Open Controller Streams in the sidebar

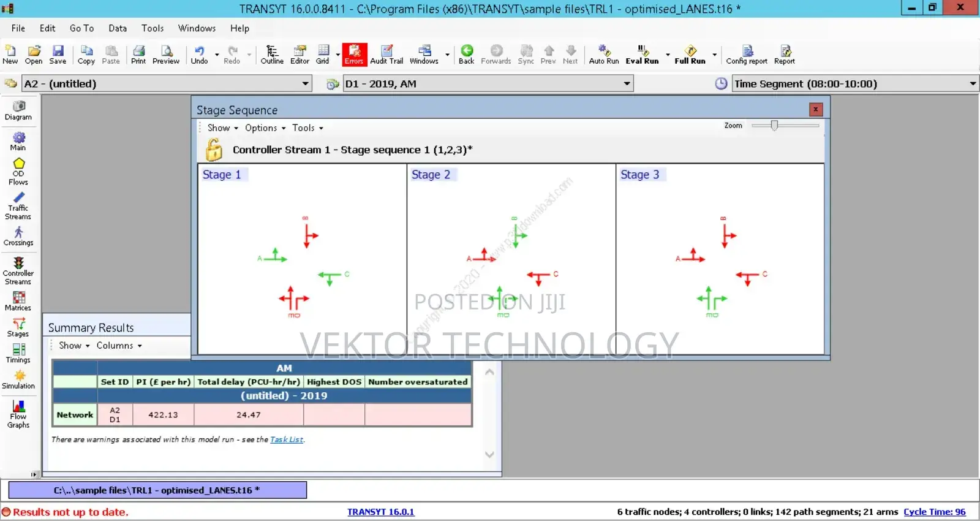pos(18,271)
